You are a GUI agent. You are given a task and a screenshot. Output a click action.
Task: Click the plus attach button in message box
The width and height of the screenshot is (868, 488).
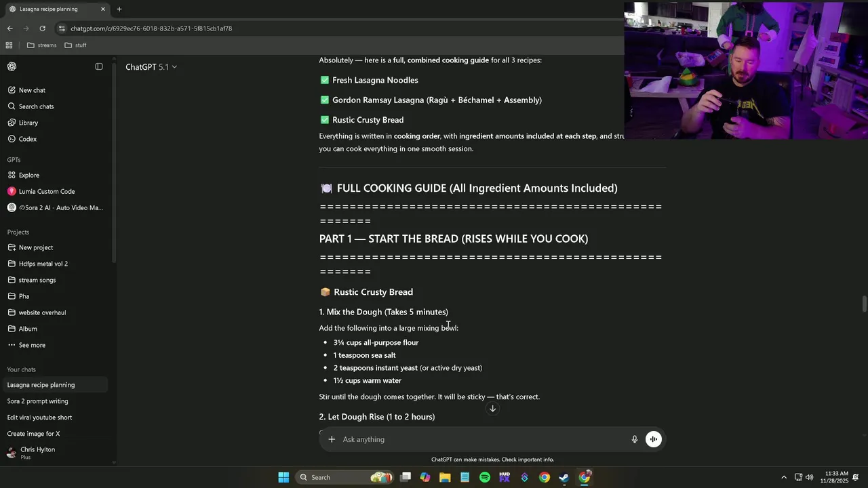(x=332, y=439)
